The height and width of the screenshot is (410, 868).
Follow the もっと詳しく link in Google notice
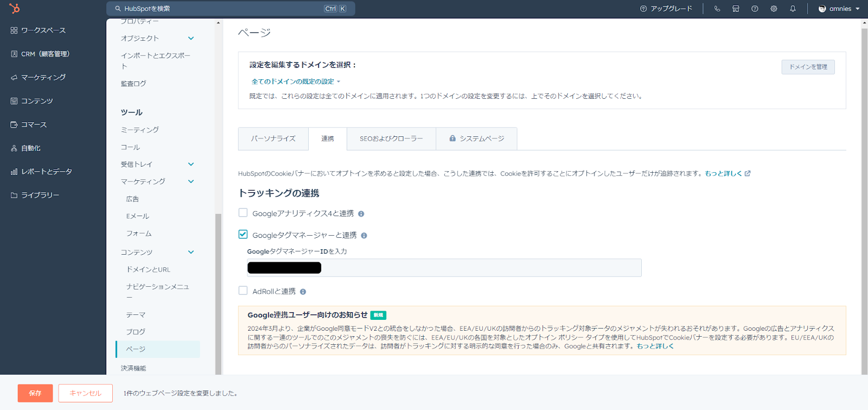pos(655,346)
